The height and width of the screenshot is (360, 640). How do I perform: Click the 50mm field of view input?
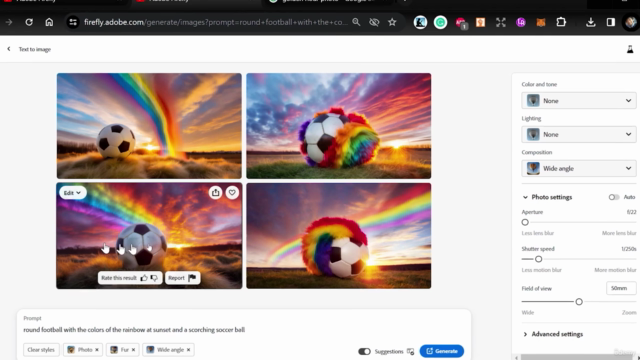pos(621,288)
